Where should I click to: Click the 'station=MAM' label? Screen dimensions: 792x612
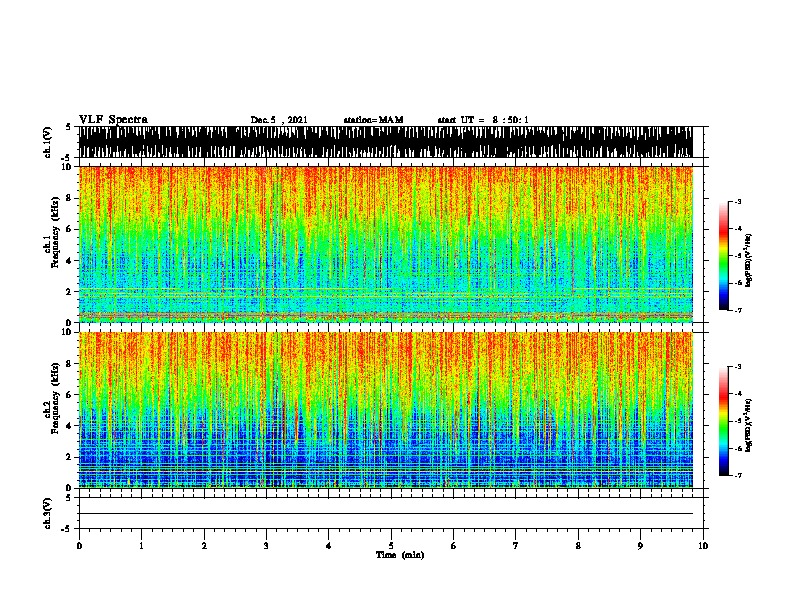click(373, 120)
